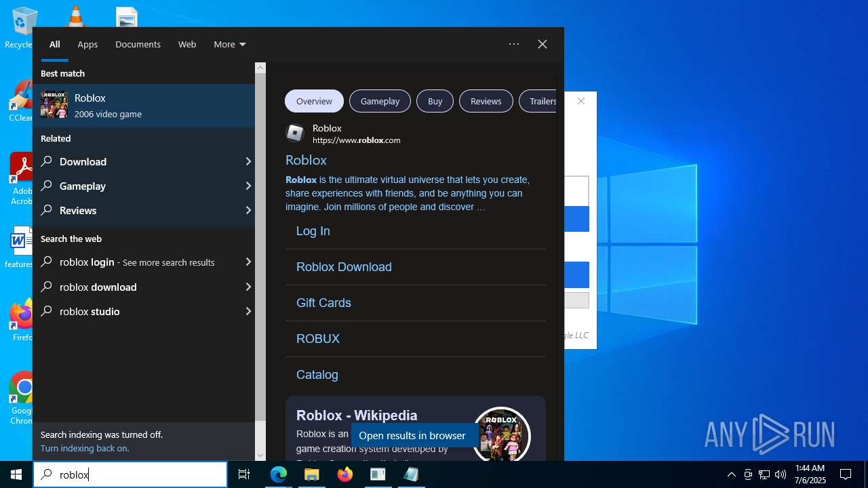The height and width of the screenshot is (488, 868).
Task: Click the Roblox favicon in the preview pane
Action: (x=295, y=133)
